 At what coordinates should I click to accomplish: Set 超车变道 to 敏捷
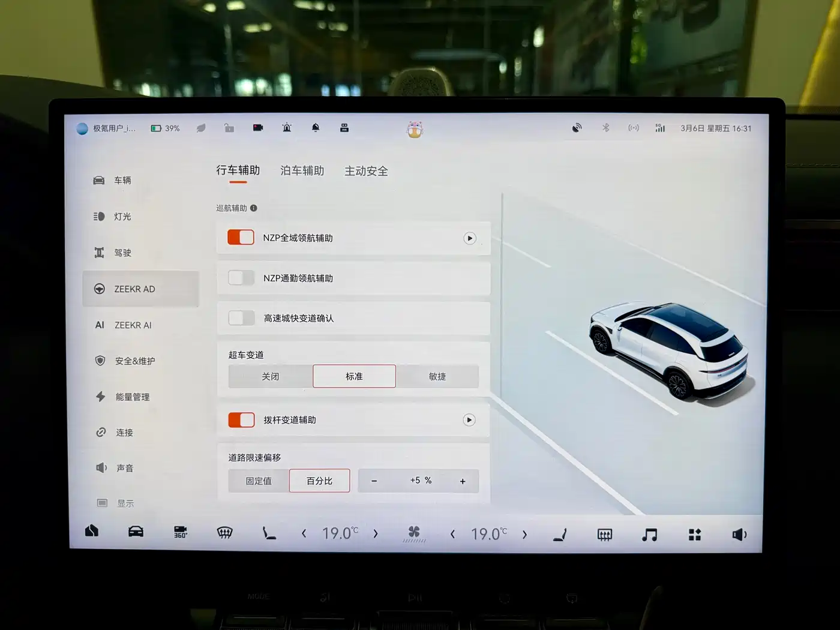[x=437, y=376]
